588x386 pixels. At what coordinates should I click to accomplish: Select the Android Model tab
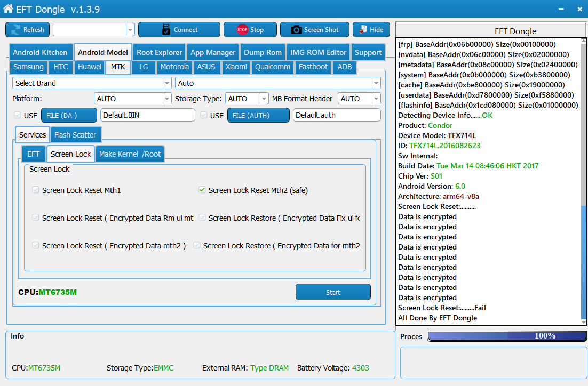coord(103,52)
